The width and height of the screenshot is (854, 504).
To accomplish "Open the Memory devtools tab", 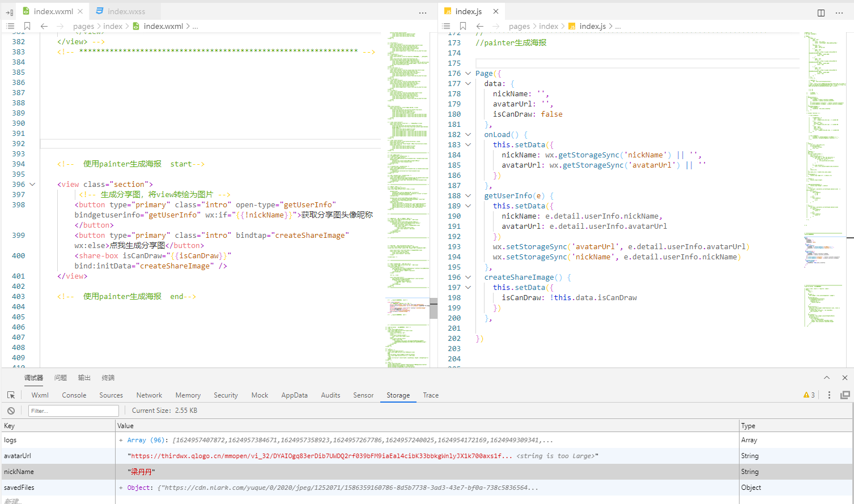I will click(188, 395).
